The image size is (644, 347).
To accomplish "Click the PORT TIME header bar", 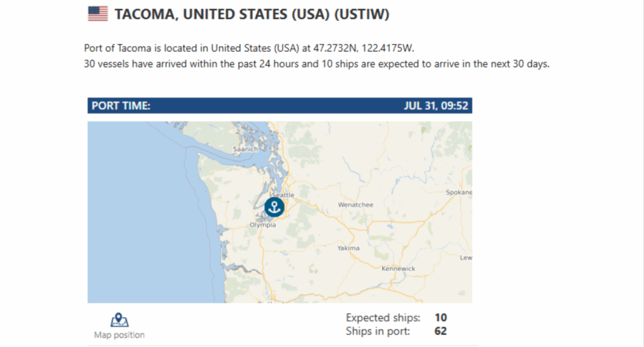I will pos(280,106).
